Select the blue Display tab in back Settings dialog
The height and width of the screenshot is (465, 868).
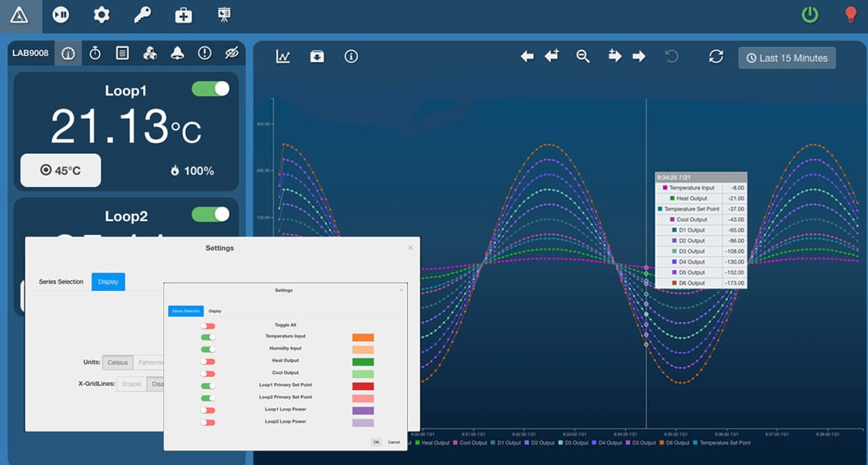click(109, 282)
